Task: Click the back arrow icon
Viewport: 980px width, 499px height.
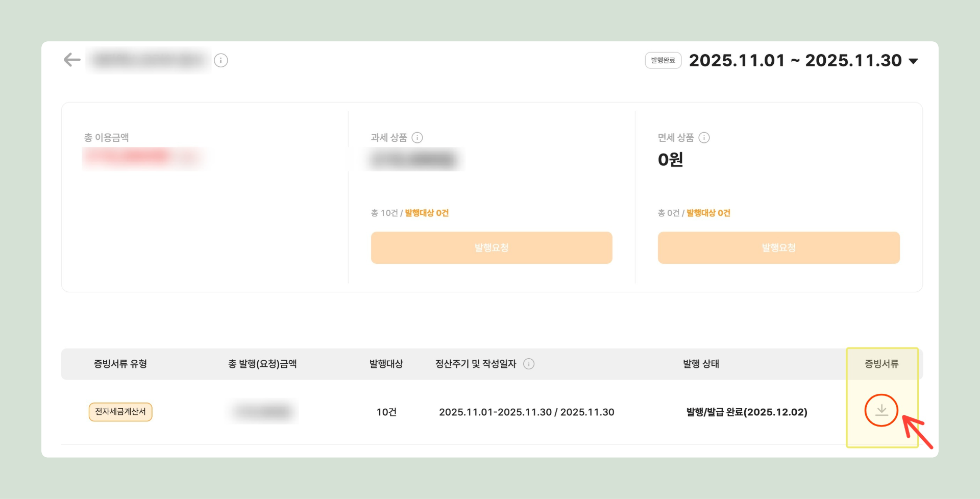Action: (72, 60)
